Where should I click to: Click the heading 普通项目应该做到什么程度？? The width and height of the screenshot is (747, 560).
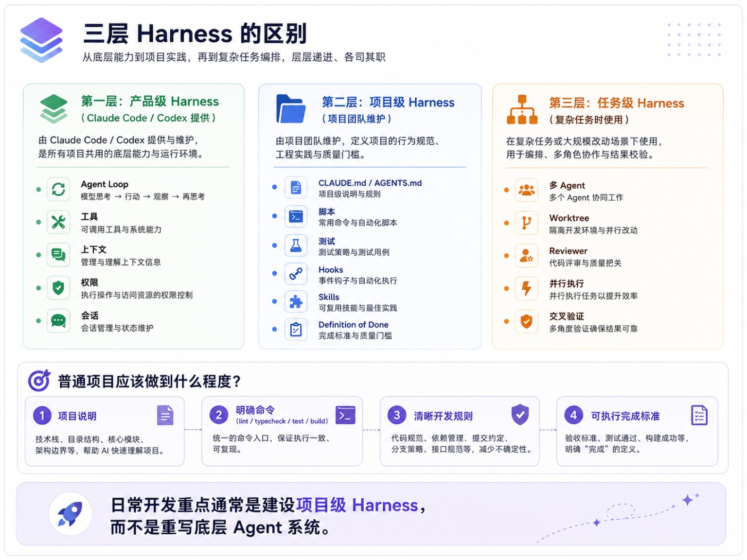click(149, 381)
